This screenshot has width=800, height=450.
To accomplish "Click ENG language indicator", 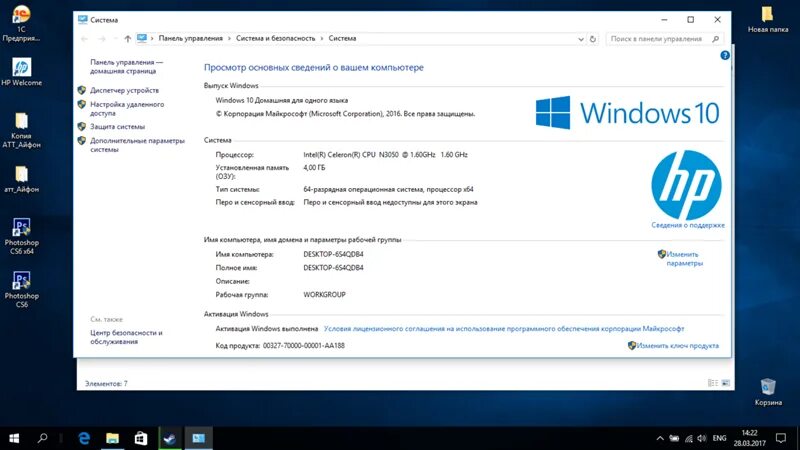I will click(x=719, y=438).
